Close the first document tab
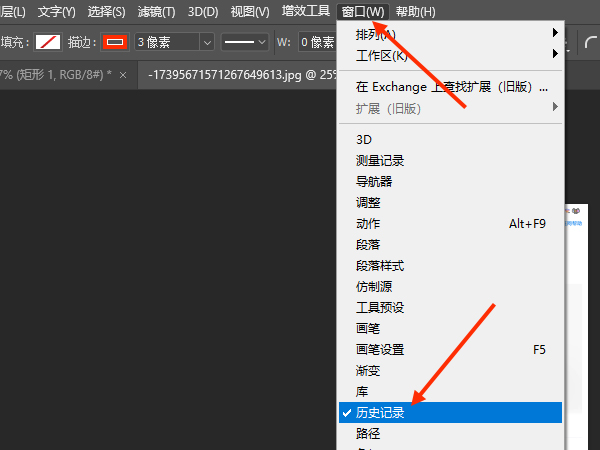 point(122,75)
